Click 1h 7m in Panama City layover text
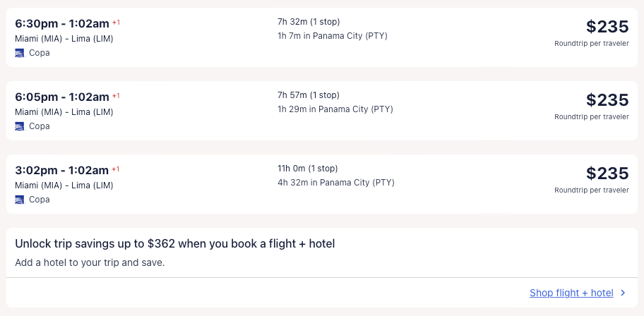The image size is (644, 316). pos(333,36)
